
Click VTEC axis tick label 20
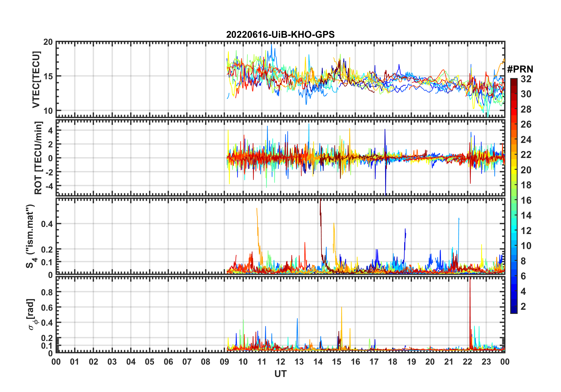pyautogui.click(x=48, y=42)
